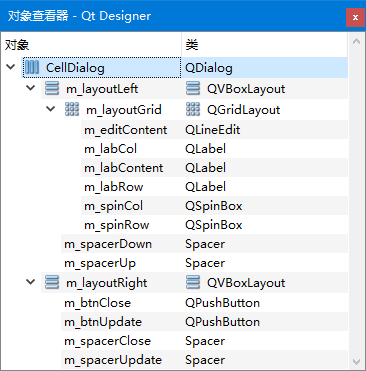Image resolution: width=366 pixels, height=371 pixels.
Task: Click the QGridLayout class icon
Action: coord(193,109)
